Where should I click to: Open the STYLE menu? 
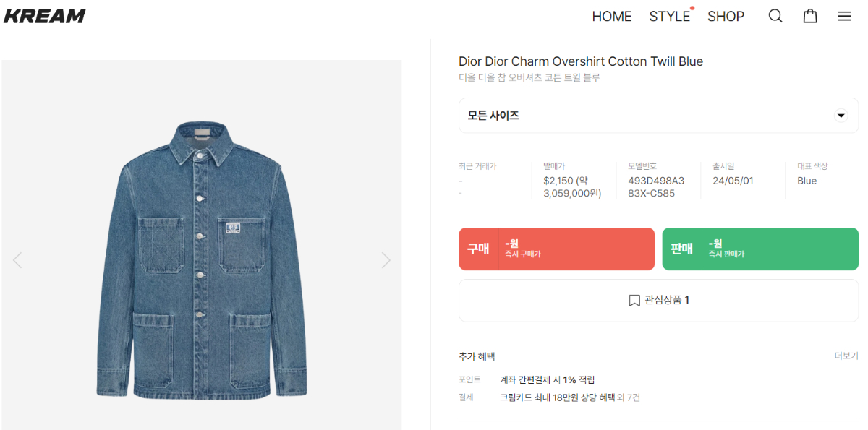coord(669,16)
